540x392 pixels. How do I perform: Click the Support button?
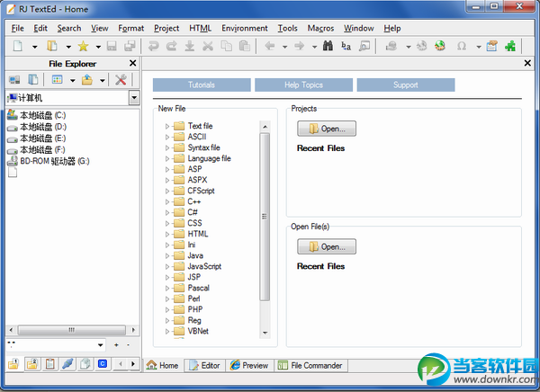(x=406, y=85)
